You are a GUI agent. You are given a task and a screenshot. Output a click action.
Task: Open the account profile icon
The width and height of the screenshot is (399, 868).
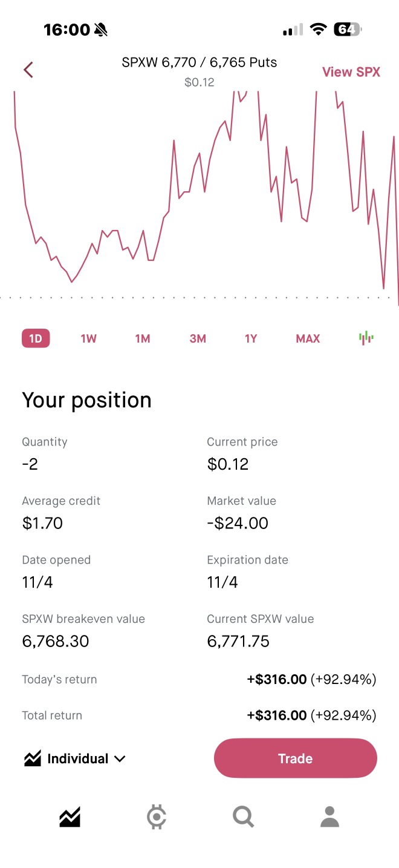click(329, 817)
